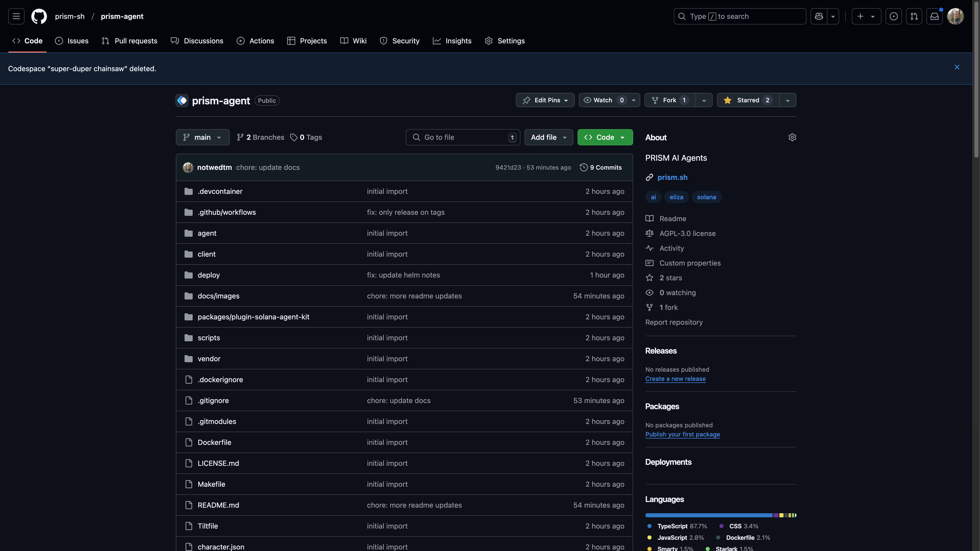Click the solana topic tag

(x=706, y=197)
